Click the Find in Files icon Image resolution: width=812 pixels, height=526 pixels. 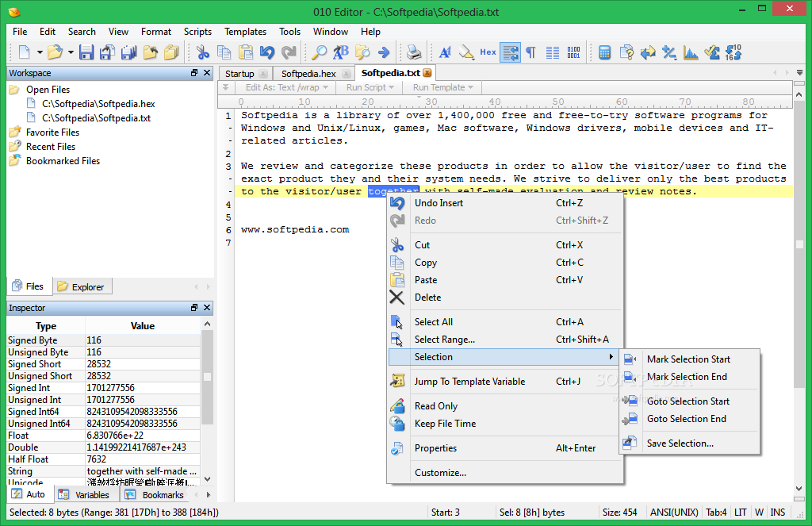tap(362, 52)
